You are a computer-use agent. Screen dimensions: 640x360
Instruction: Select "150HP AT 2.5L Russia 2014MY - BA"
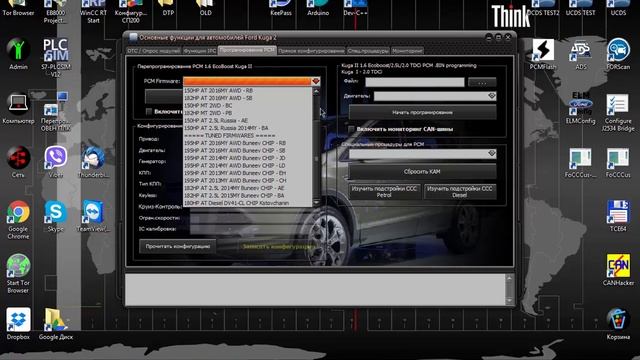coord(247,128)
